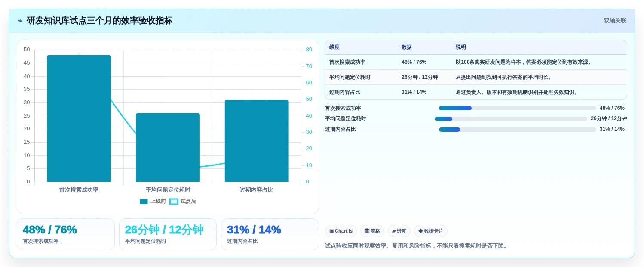644x267 pixels.
Task: Click the 数据卡片 tag chip
Action: (431, 231)
